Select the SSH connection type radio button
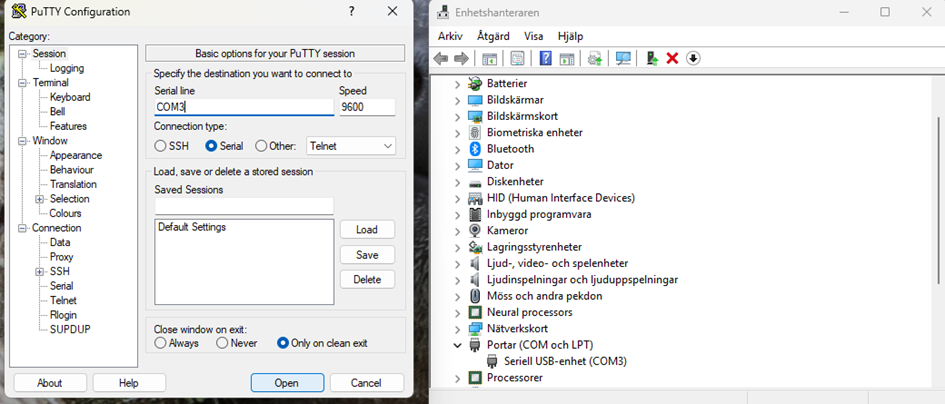This screenshot has height=404, width=945. tap(160, 146)
